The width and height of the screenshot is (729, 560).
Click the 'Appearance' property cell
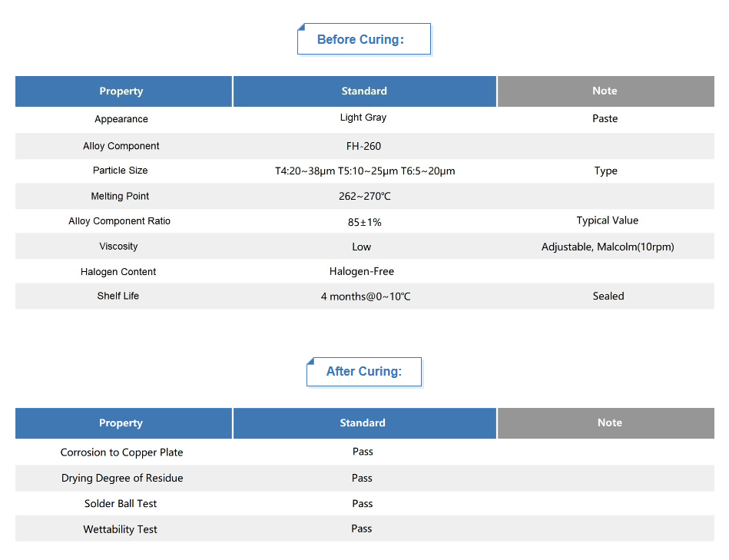click(x=121, y=119)
